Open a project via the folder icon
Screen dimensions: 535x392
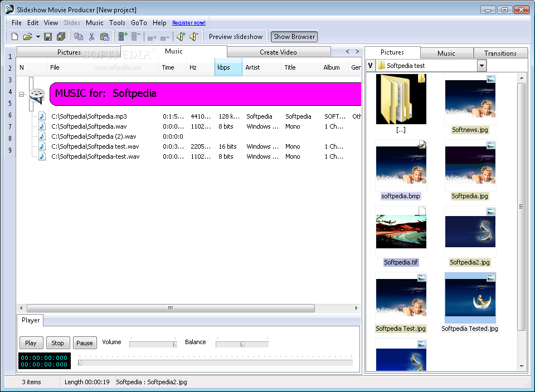27,37
